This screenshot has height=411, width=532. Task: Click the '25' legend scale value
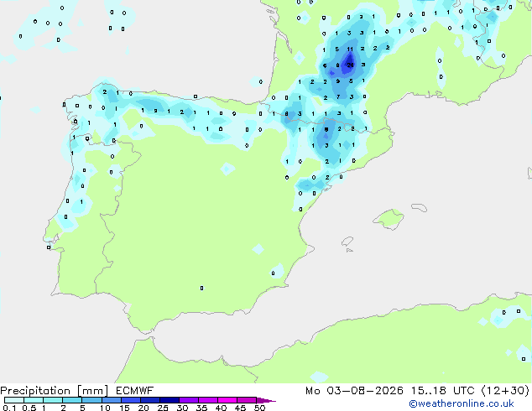(x=163, y=408)
